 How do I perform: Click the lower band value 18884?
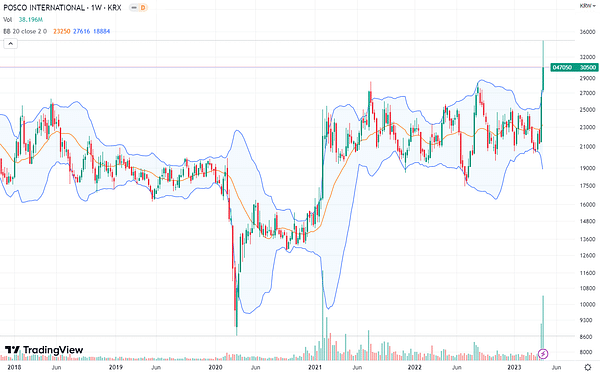click(x=101, y=31)
